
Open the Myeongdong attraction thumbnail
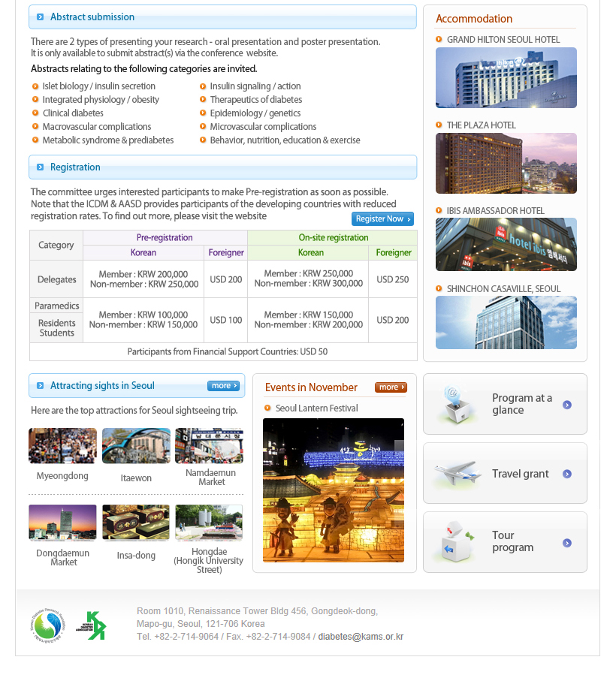click(x=62, y=446)
